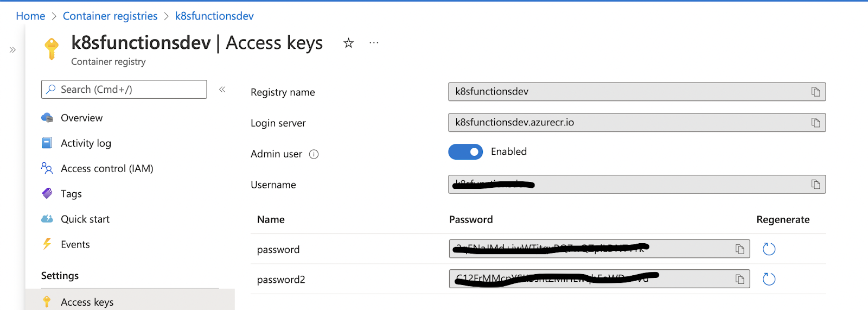Screen dimensions: 868x310
Task: Copy the password2 value
Action: tap(739, 279)
